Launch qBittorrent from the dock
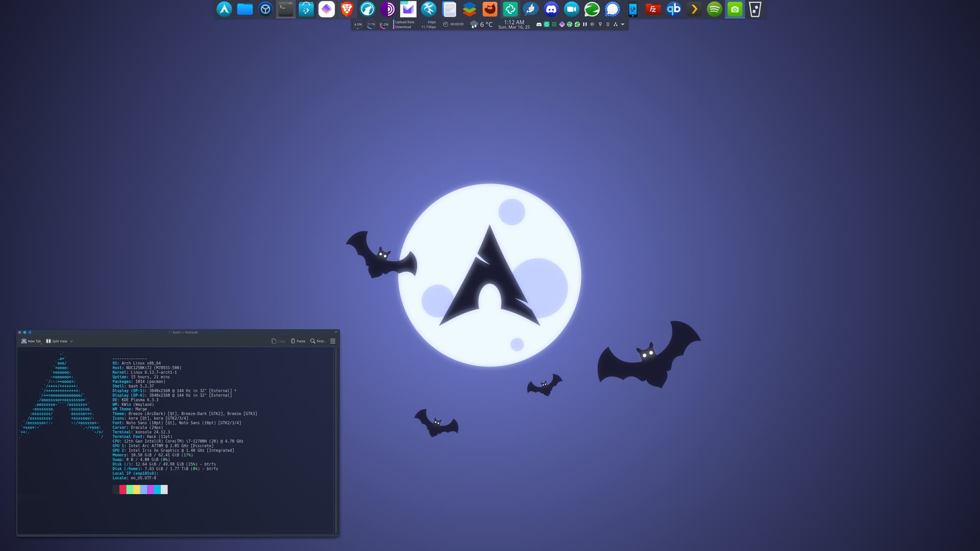 (674, 9)
